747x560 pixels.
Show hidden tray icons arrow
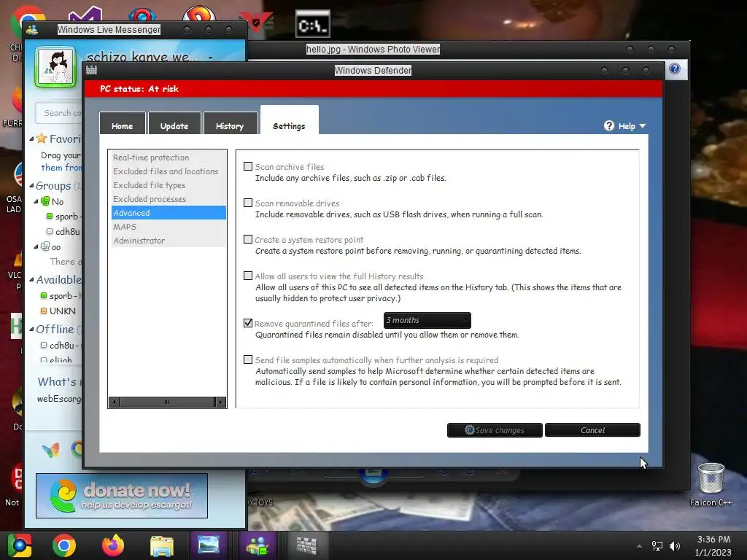[639, 545]
